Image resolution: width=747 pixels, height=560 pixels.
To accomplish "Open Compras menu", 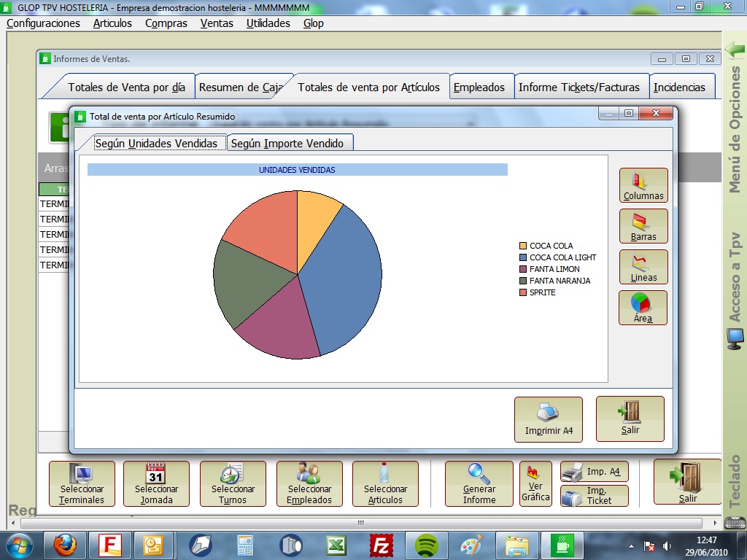I will click(166, 23).
